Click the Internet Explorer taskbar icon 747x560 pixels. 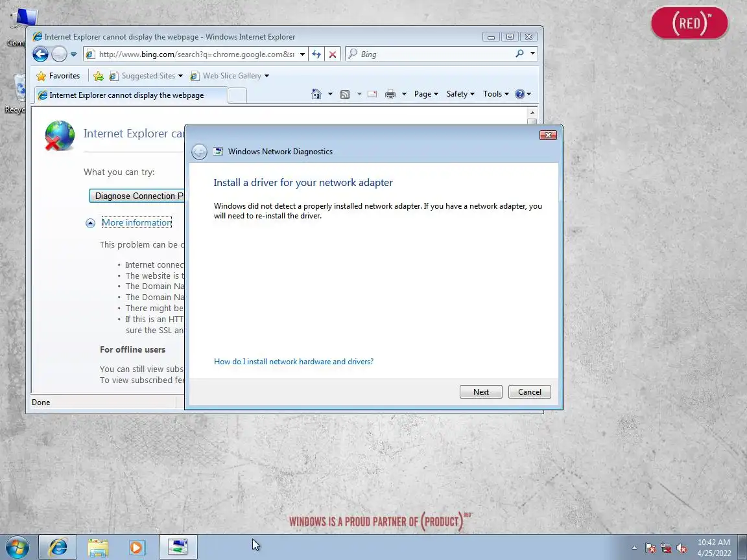point(58,547)
